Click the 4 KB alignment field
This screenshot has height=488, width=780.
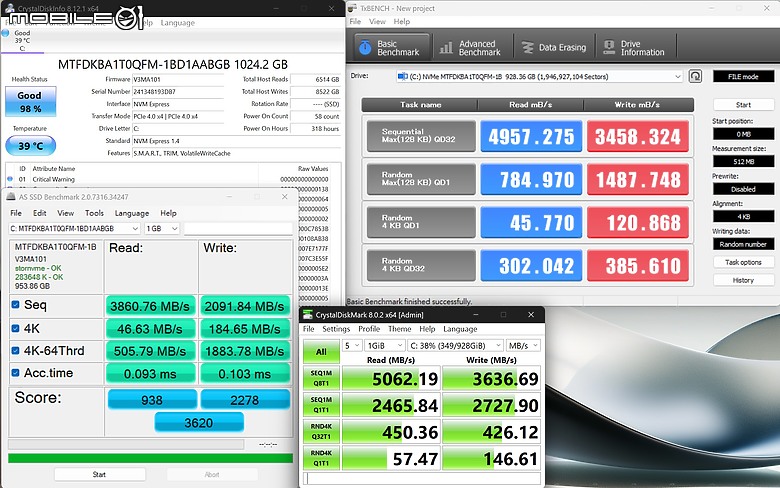(743, 217)
